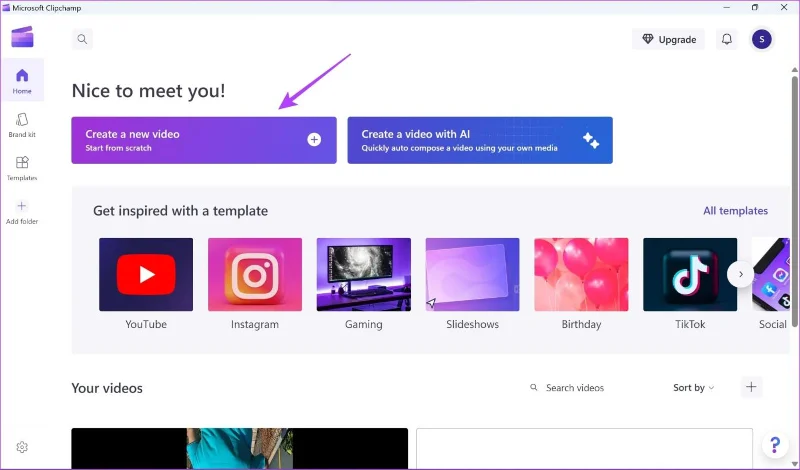Select the Instagram template thumbnail
800x470 pixels.
[255, 275]
